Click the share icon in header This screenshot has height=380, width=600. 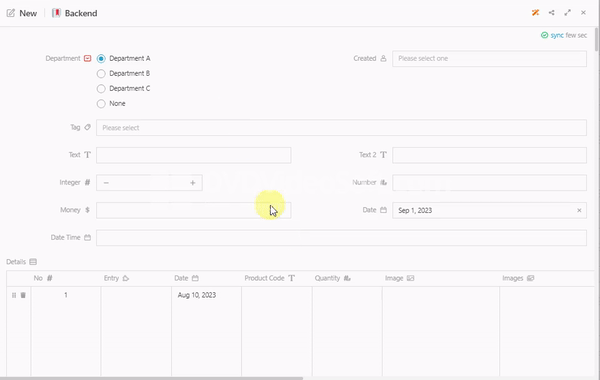click(x=551, y=13)
